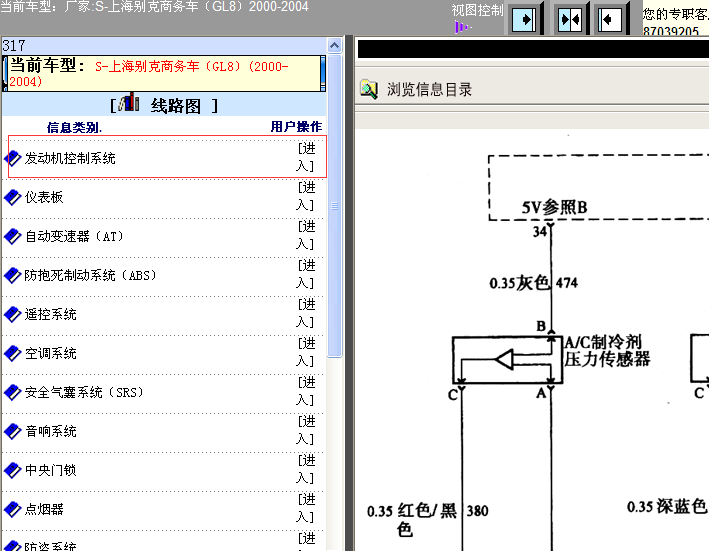The width and height of the screenshot is (709, 551).
Task: Open 仪表板 via its [进入] link
Action: (x=306, y=196)
